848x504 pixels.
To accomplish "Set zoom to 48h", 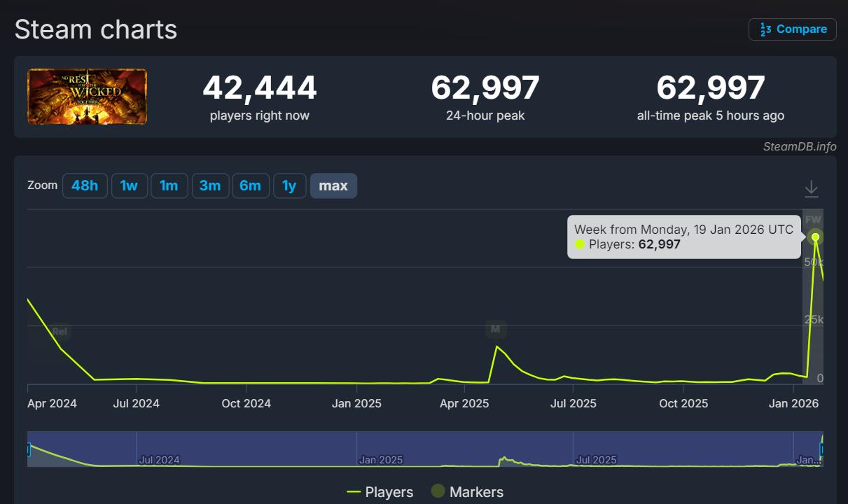I will point(85,185).
